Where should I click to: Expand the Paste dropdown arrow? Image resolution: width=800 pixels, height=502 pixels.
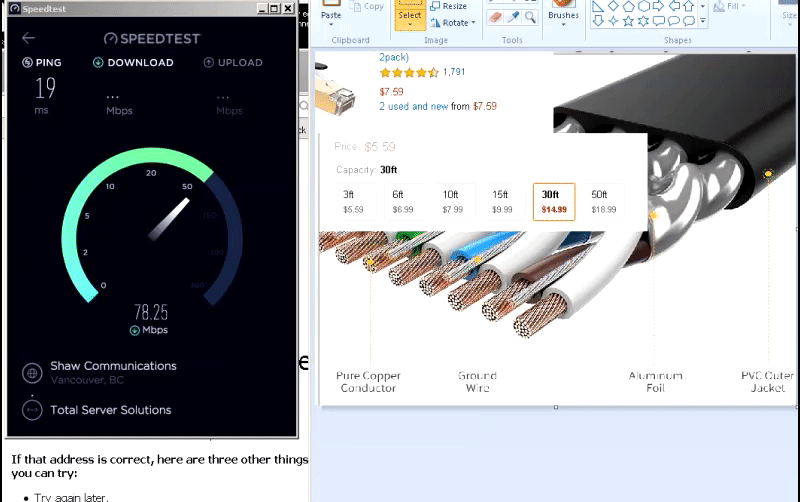coord(331,24)
